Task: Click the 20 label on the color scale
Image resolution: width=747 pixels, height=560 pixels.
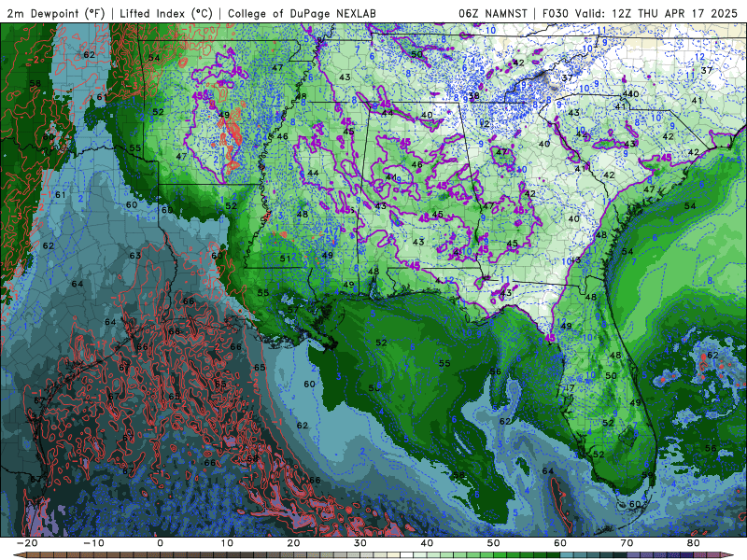Action: click(293, 543)
